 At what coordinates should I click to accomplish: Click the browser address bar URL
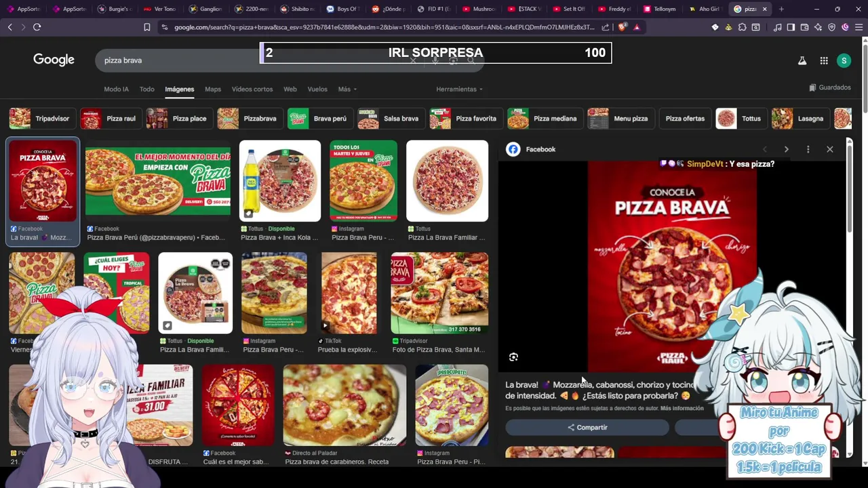pos(384,27)
